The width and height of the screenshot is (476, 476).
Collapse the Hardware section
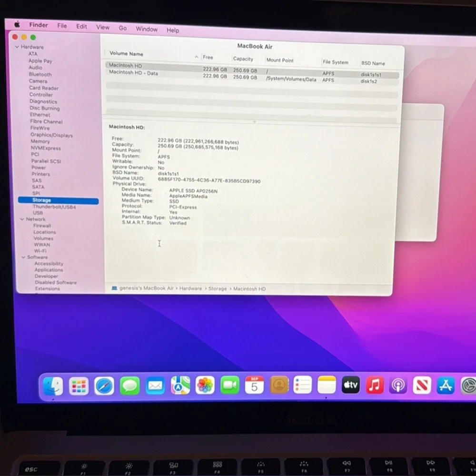[17, 47]
